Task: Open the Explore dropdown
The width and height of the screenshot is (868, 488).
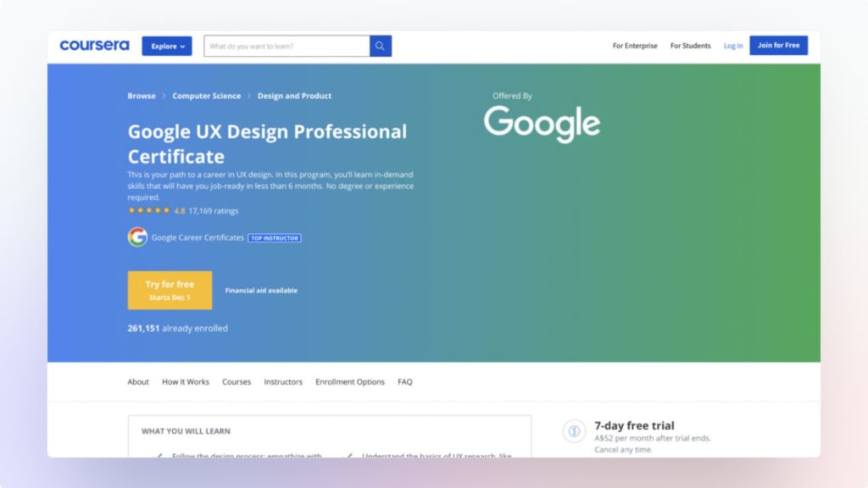Action: click(166, 46)
